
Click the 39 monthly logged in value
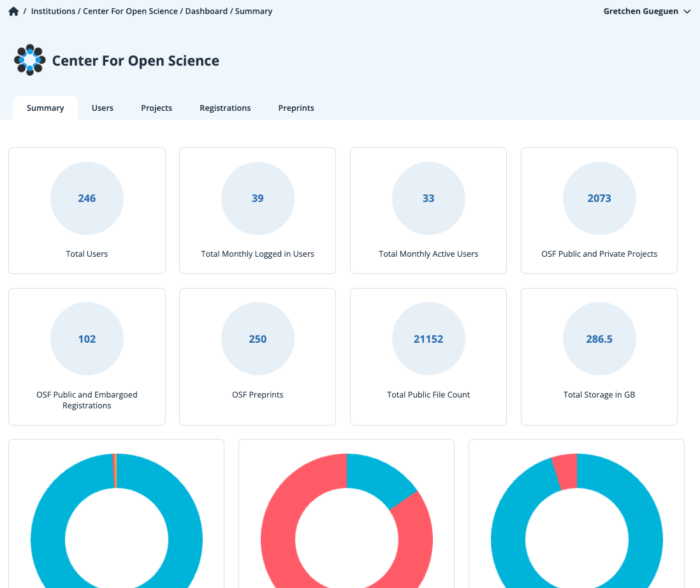click(x=258, y=198)
